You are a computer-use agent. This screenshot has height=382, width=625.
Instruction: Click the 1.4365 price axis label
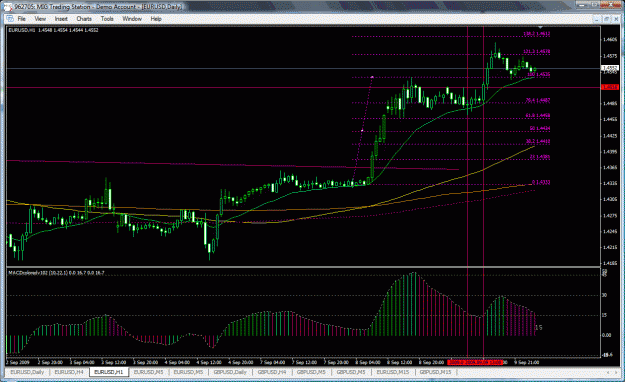tap(610, 167)
